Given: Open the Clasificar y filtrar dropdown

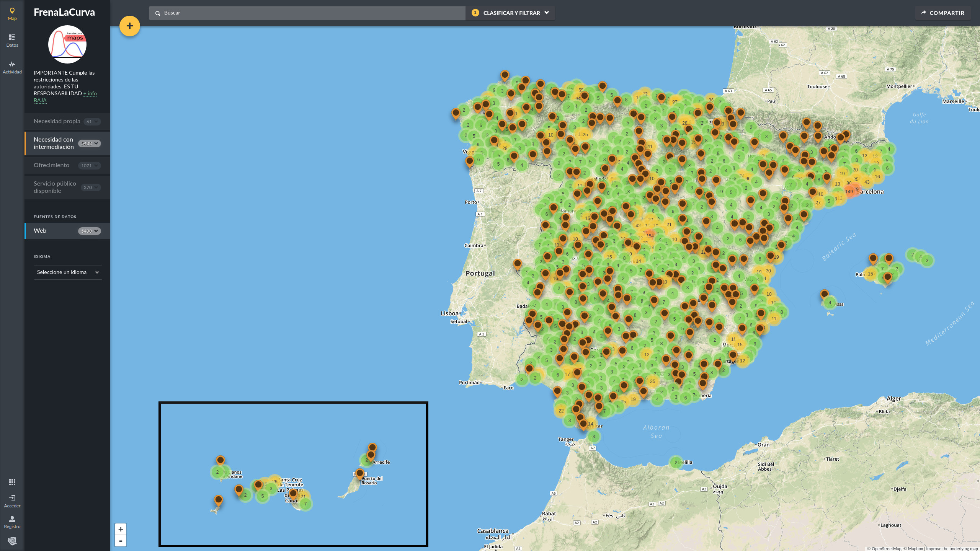Looking at the screenshot, I should click(x=510, y=13).
